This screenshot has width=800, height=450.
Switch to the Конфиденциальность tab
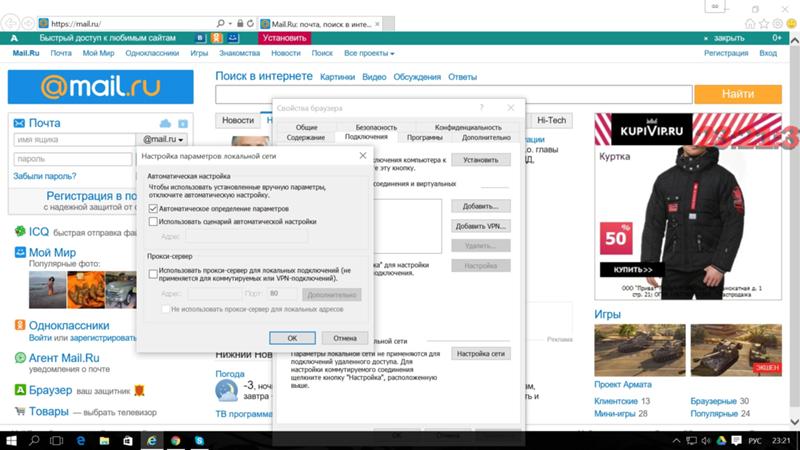pyautogui.click(x=468, y=127)
